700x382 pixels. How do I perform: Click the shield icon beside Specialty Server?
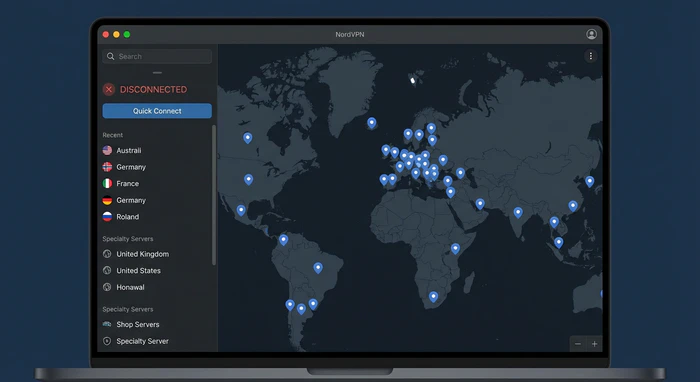pyautogui.click(x=107, y=341)
